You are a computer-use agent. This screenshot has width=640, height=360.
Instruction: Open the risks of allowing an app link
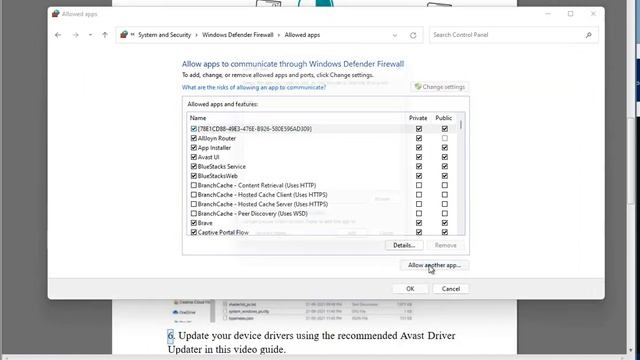pyautogui.click(x=254, y=87)
